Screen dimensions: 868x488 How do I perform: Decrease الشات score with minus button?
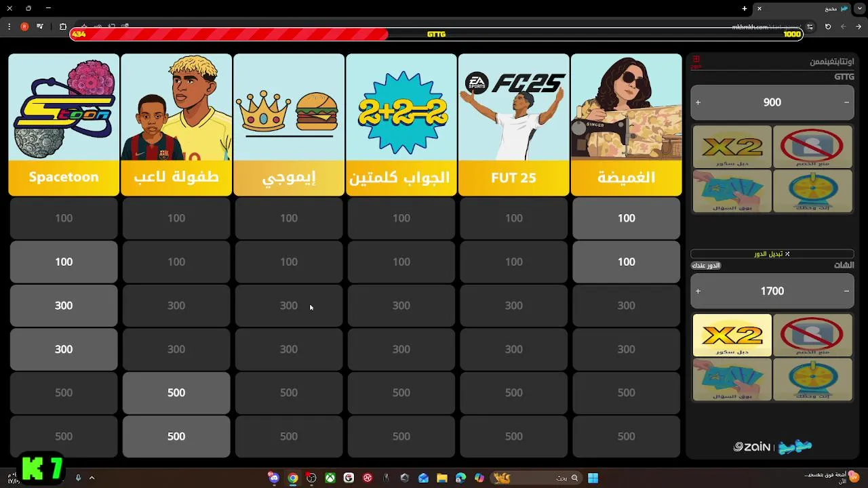(846, 291)
